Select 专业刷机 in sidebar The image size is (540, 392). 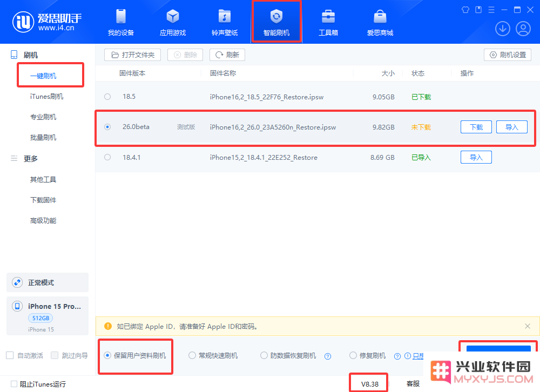click(x=43, y=117)
